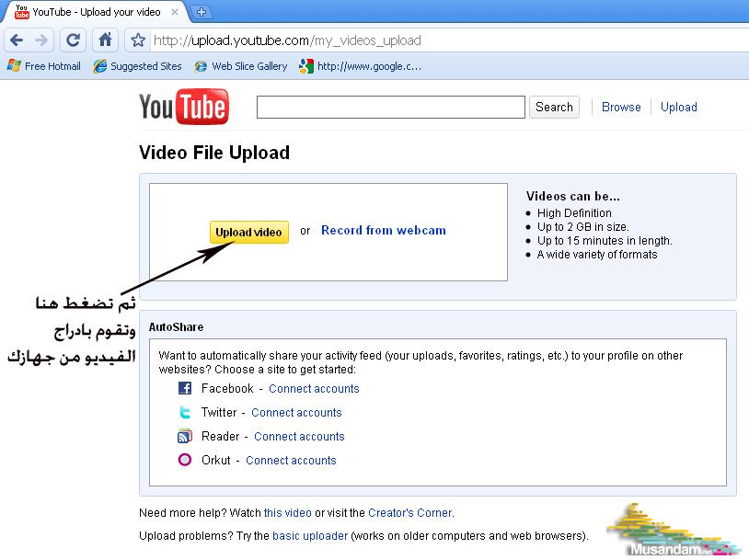This screenshot has height=560, width=749.
Task: Open the google.c... bookmark
Action: click(360, 66)
